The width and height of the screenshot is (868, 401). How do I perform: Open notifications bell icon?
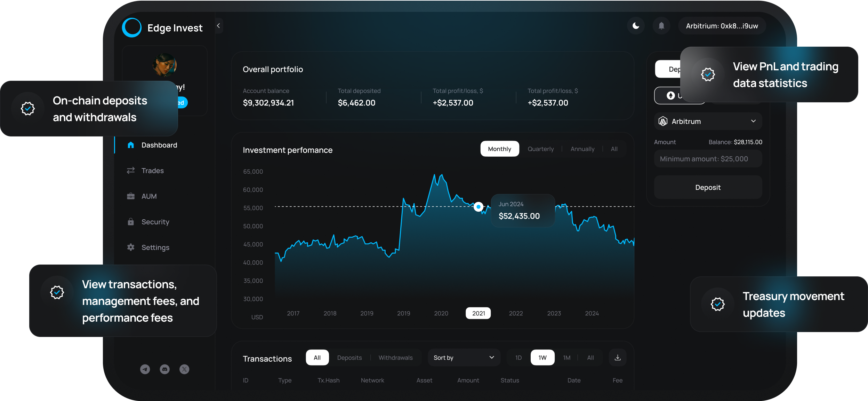(661, 26)
